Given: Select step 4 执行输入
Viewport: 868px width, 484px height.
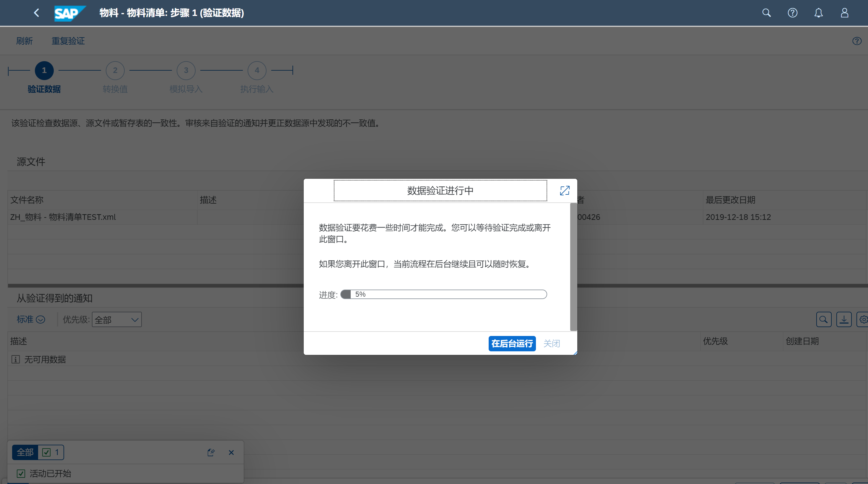Looking at the screenshot, I should (257, 70).
